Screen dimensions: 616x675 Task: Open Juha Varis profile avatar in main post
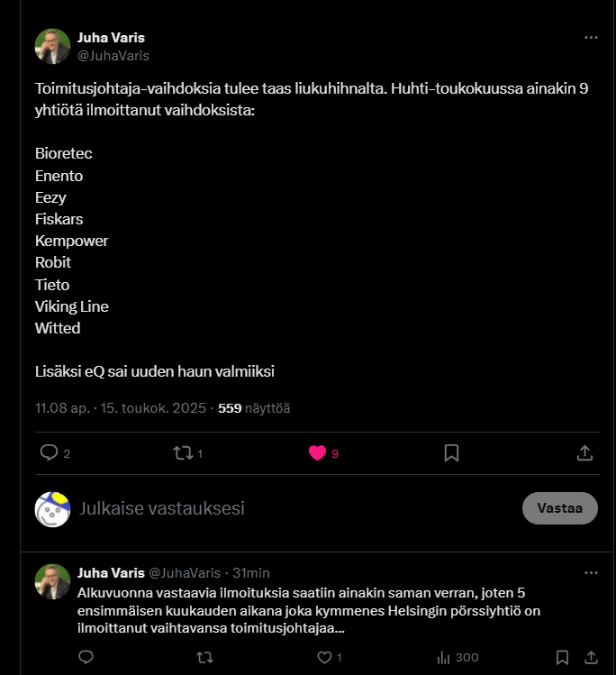tap(52, 47)
